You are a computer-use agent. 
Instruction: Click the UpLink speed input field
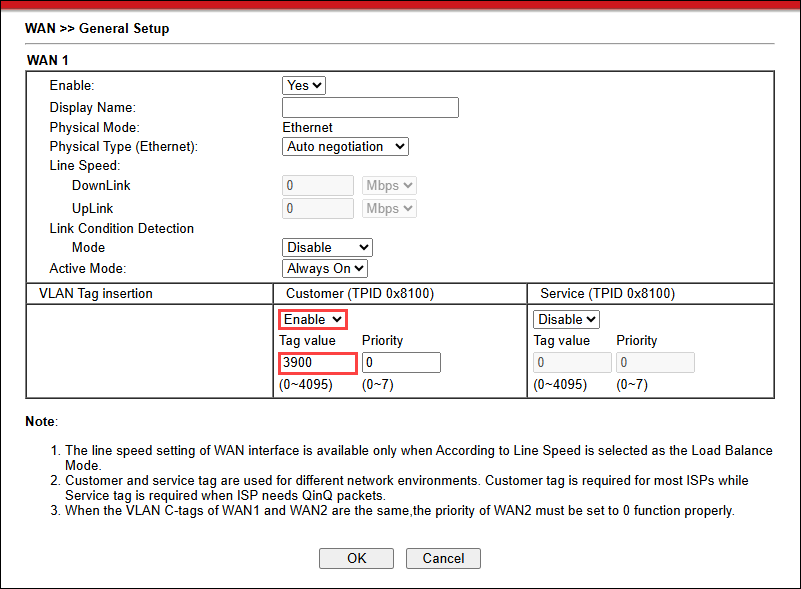coord(318,209)
